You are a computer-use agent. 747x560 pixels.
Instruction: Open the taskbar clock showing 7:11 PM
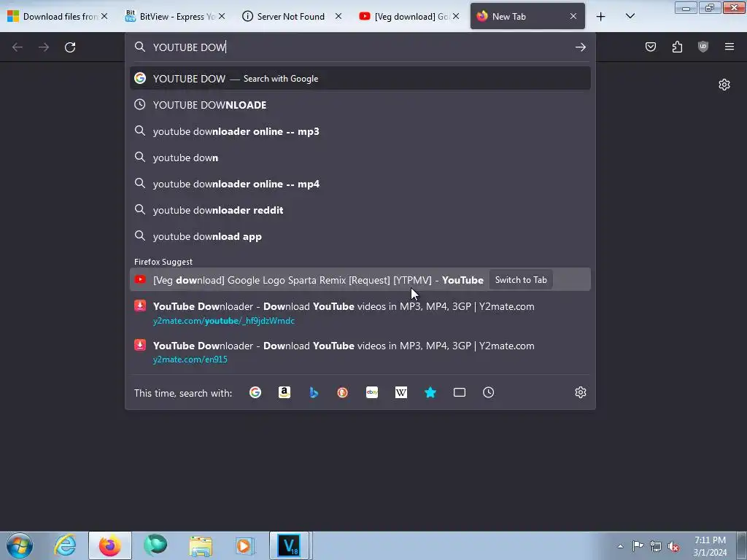pyautogui.click(x=710, y=546)
